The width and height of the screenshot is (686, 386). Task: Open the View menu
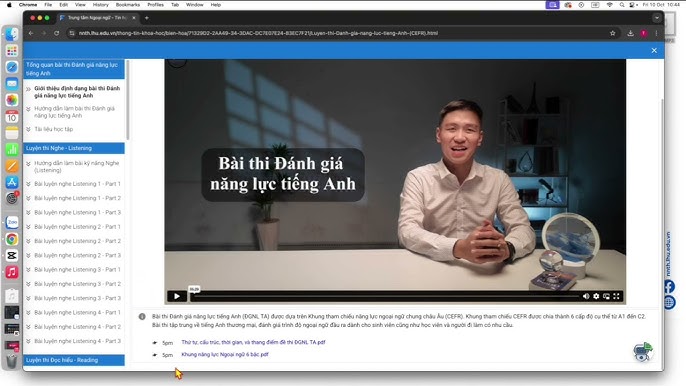click(x=80, y=5)
